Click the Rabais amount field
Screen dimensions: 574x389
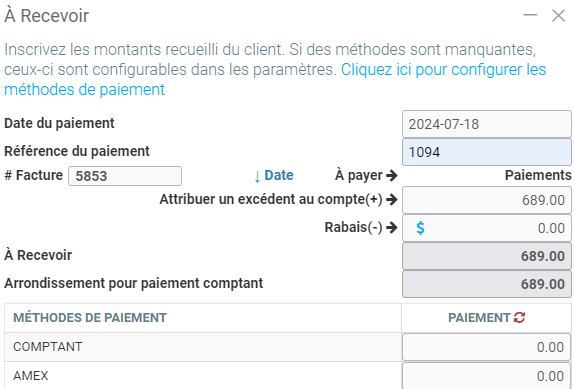487,228
